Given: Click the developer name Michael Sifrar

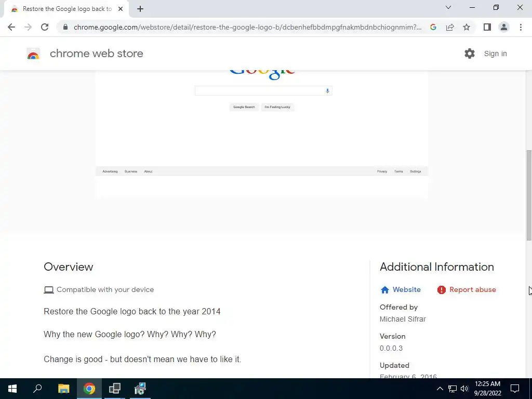Looking at the screenshot, I should [403, 320].
